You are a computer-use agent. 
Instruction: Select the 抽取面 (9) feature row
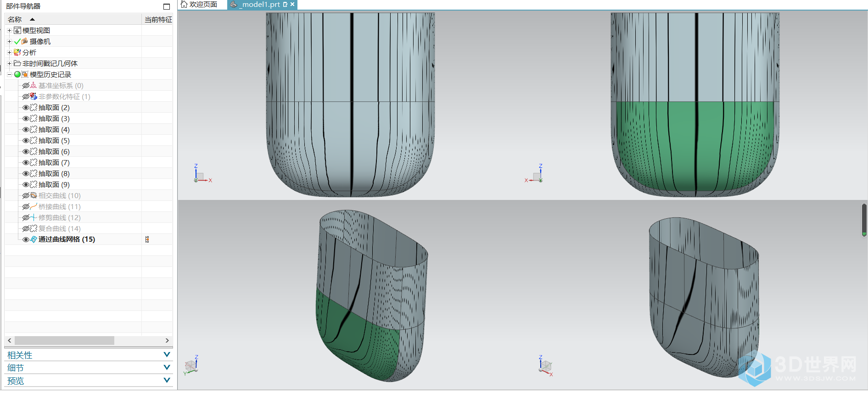coord(89,184)
